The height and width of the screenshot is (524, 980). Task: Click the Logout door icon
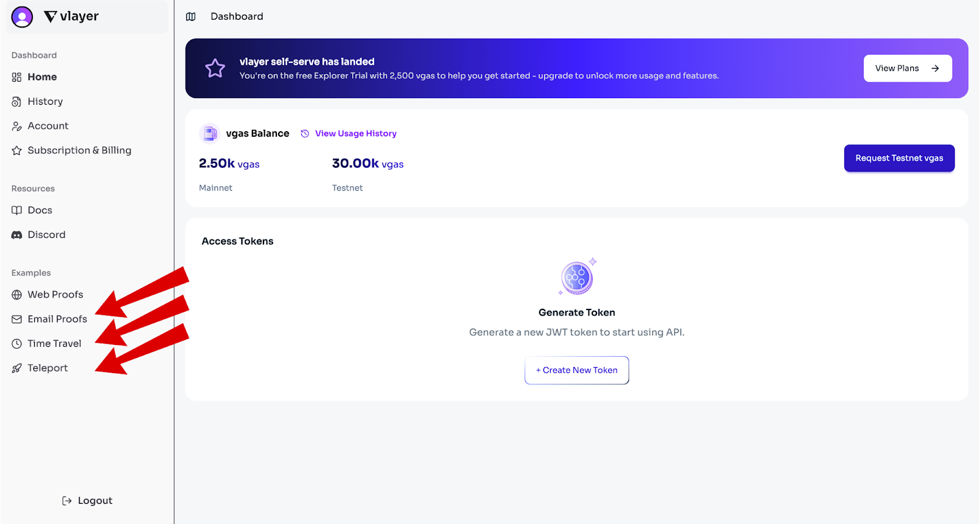tap(67, 501)
